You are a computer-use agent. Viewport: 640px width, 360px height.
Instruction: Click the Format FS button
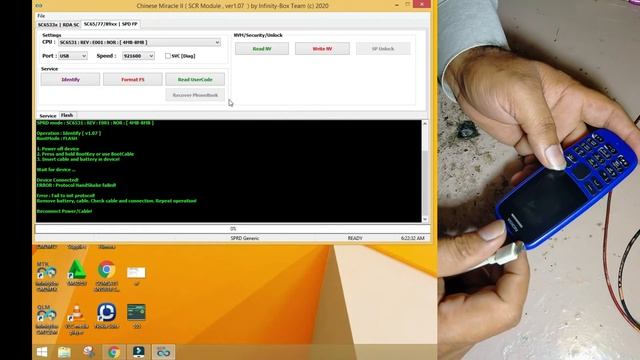tap(133, 79)
